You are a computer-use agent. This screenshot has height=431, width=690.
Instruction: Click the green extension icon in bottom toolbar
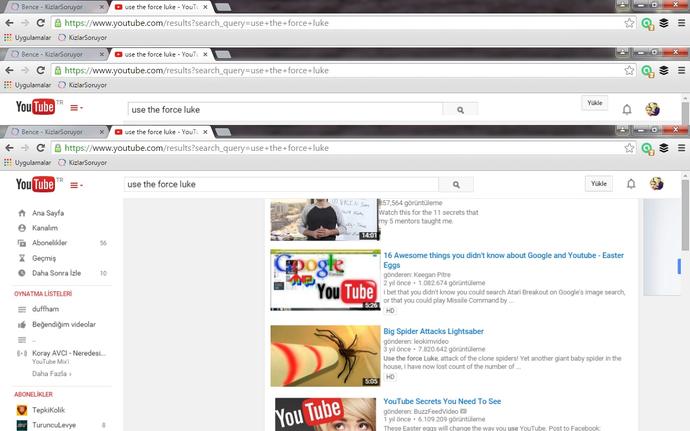[x=647, y=148]
